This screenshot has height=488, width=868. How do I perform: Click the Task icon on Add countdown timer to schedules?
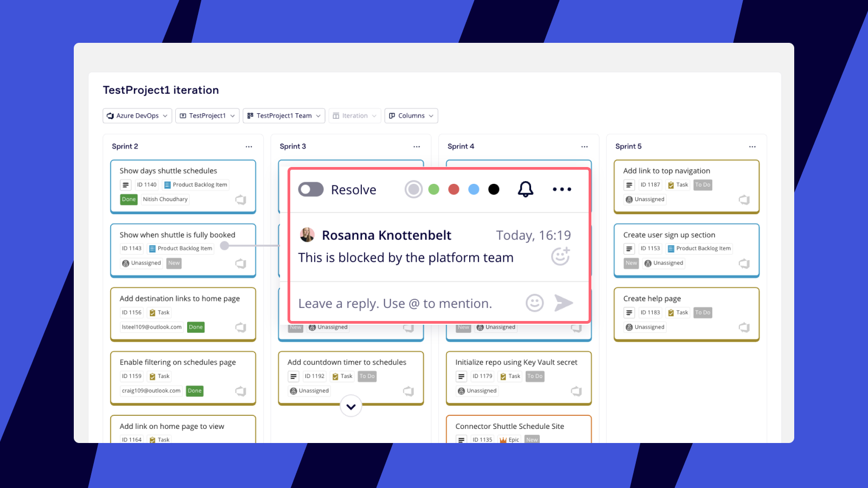tap(336, 376)
